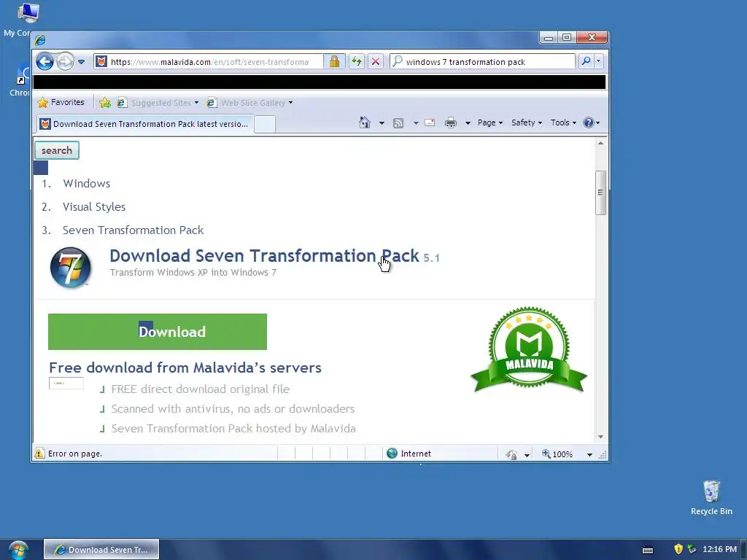The width and height of the screenshot is (747, 560).
Task: Go back using the browser Back arrow
Action: [44, 61]
